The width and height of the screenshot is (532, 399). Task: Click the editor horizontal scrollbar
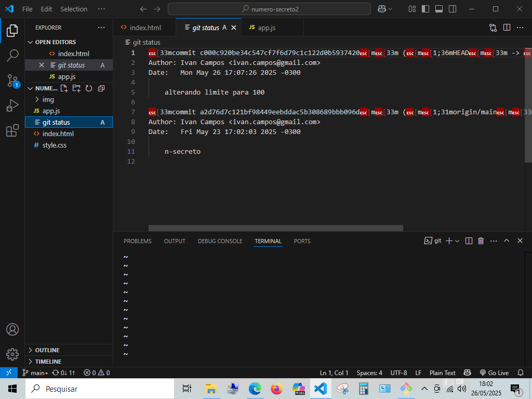click(x=275, y=229)
